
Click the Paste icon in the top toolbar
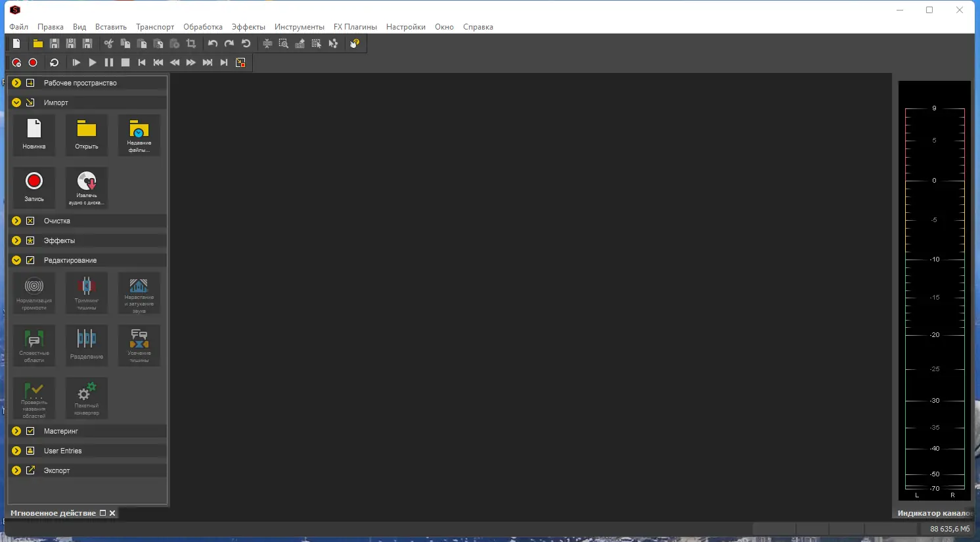[x=142, y=43]
